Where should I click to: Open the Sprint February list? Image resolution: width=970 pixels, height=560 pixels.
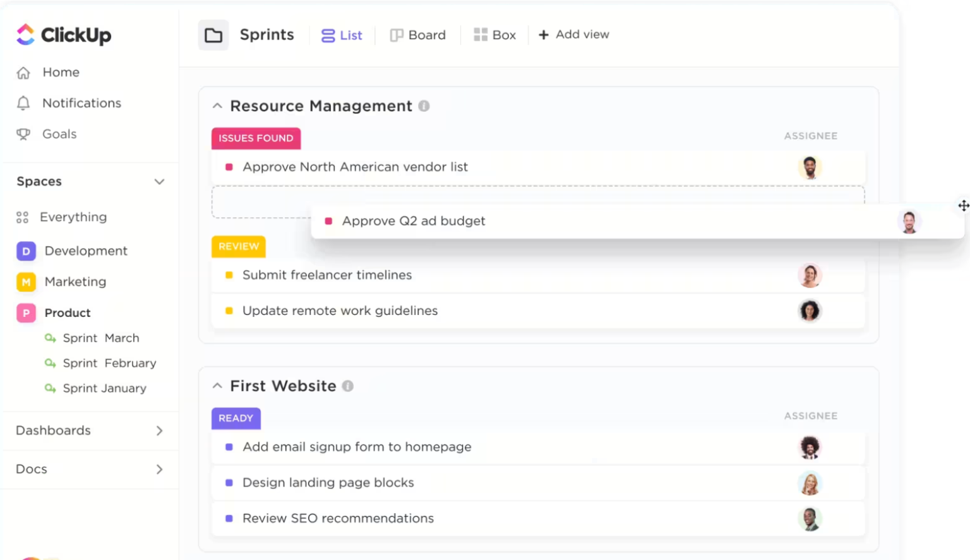[109, 363]
